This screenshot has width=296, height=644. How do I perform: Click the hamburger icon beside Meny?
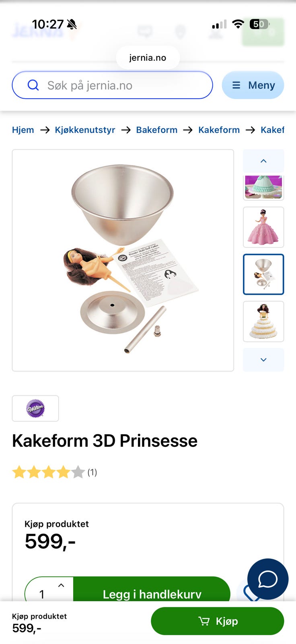pos(236,85)
